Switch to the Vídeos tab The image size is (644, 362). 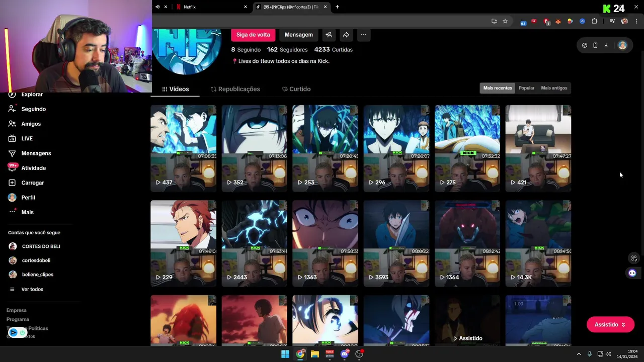click(x=176, y=89)
